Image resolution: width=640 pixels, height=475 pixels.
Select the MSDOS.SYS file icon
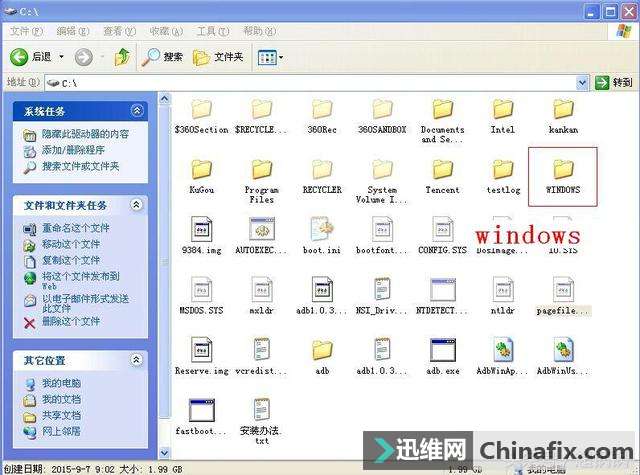click(201, 289)
